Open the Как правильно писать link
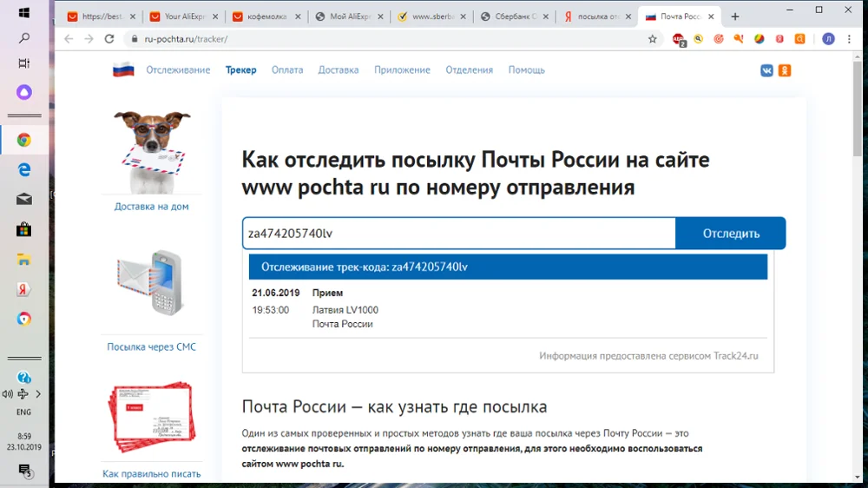 coord(151,473)
